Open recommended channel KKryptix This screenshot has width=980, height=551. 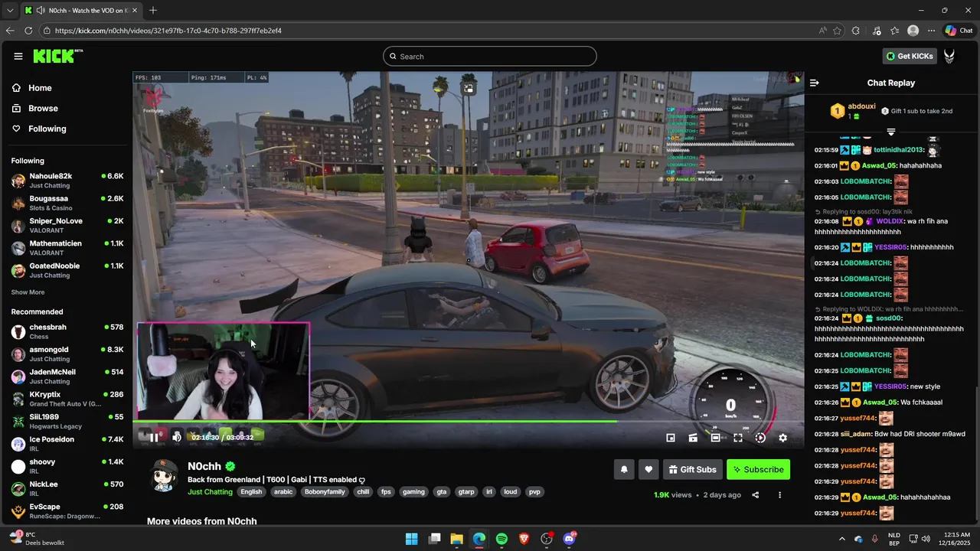point(67,399)
